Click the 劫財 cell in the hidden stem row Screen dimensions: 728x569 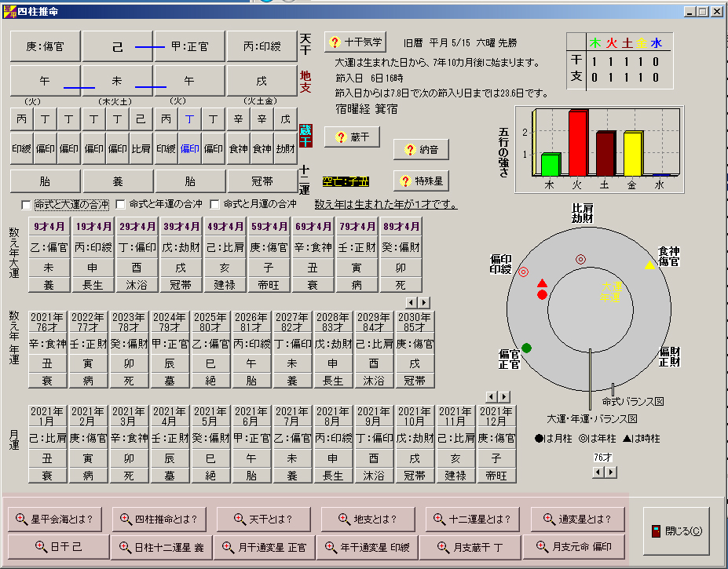tap(286, 148)
